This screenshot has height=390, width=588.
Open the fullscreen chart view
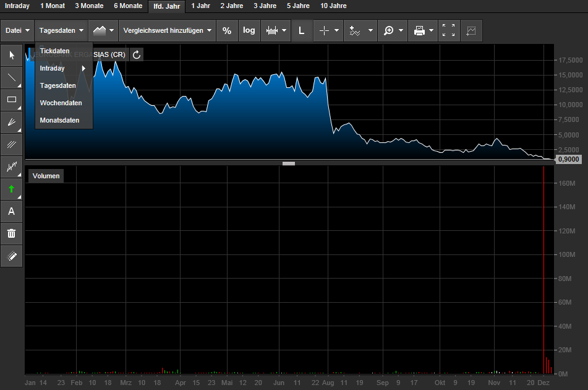coord(449,30)
